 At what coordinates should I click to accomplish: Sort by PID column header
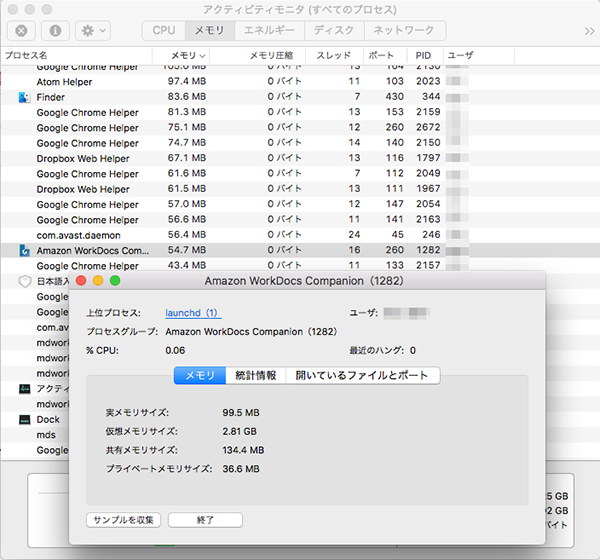coord(425,56)
